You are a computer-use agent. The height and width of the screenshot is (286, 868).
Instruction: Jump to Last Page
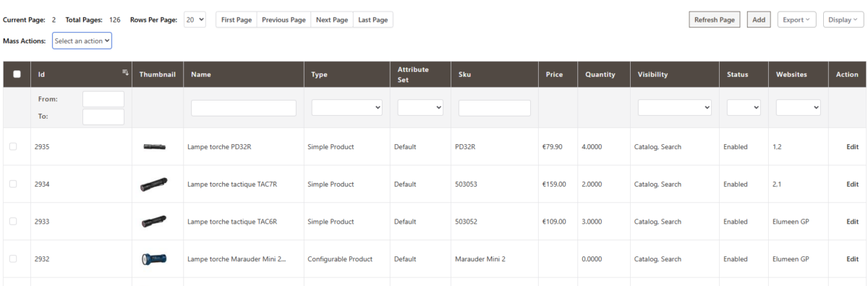click(373, 20)
